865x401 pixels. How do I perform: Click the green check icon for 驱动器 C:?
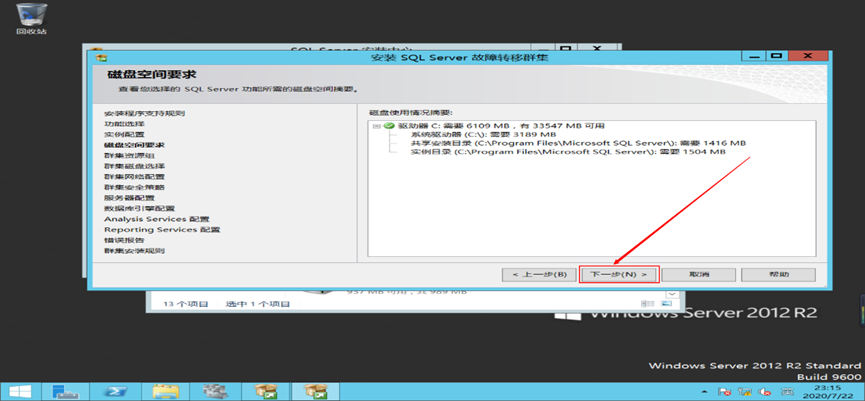[x=389, y=126]
